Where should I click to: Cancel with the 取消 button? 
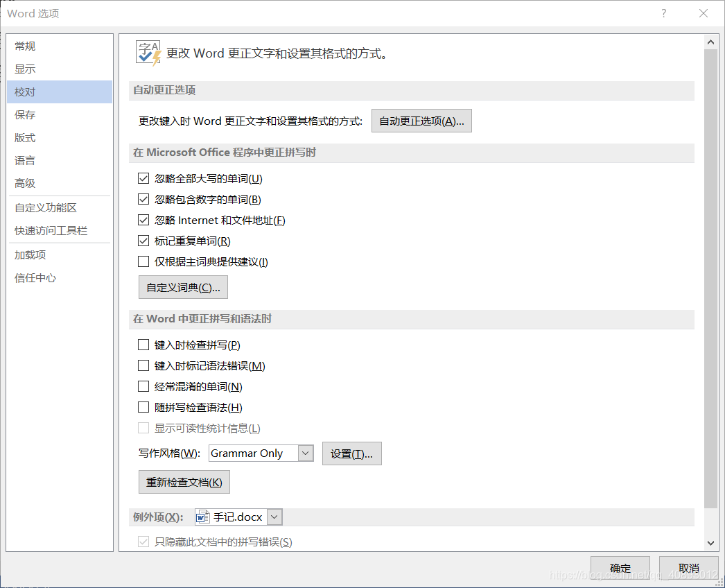pyautogui.click(x=688, y=568)
